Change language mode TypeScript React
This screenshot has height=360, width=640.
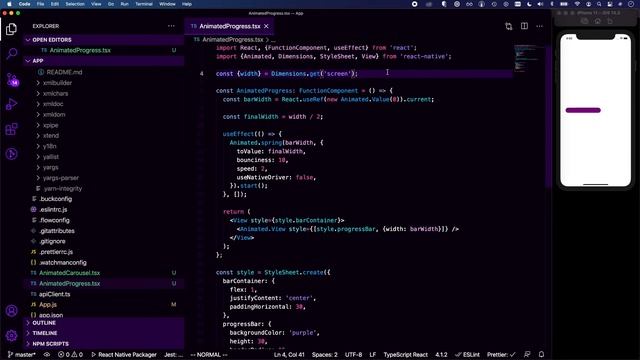tap(405, 355)
